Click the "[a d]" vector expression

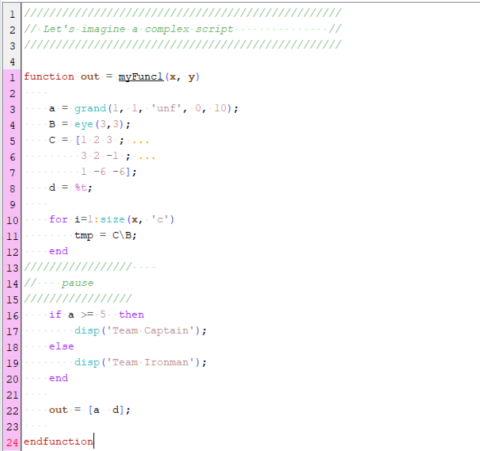click(106, 410)
